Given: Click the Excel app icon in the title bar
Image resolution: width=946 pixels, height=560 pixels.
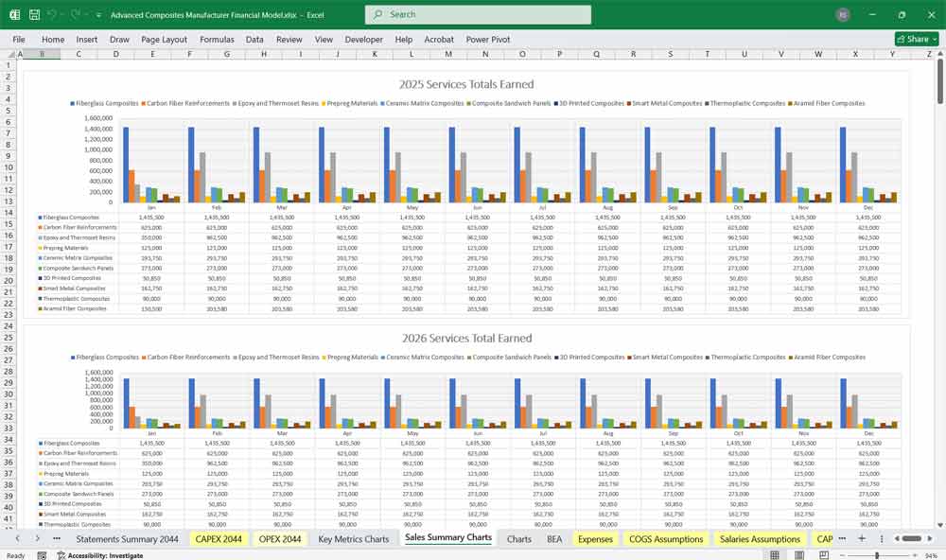Looking at the screenshot, I should coord(15,15).
